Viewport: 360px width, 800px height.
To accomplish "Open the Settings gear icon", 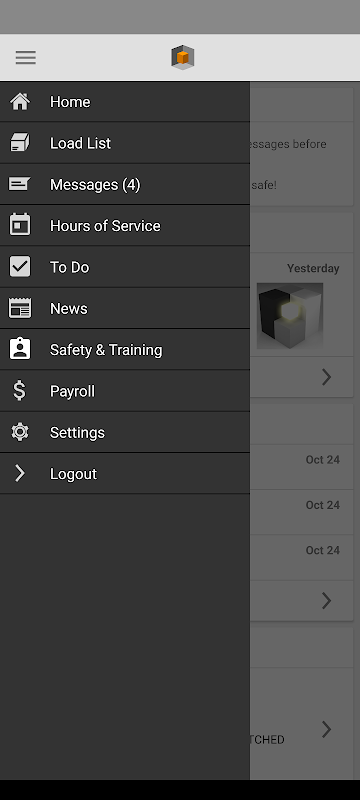I will pos(20,432).
